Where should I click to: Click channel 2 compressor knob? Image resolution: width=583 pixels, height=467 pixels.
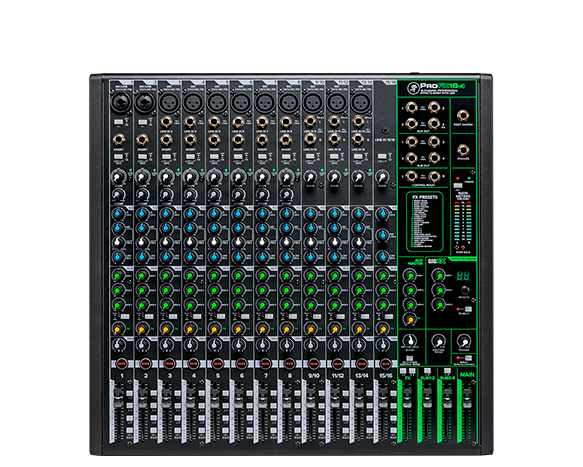142,194
